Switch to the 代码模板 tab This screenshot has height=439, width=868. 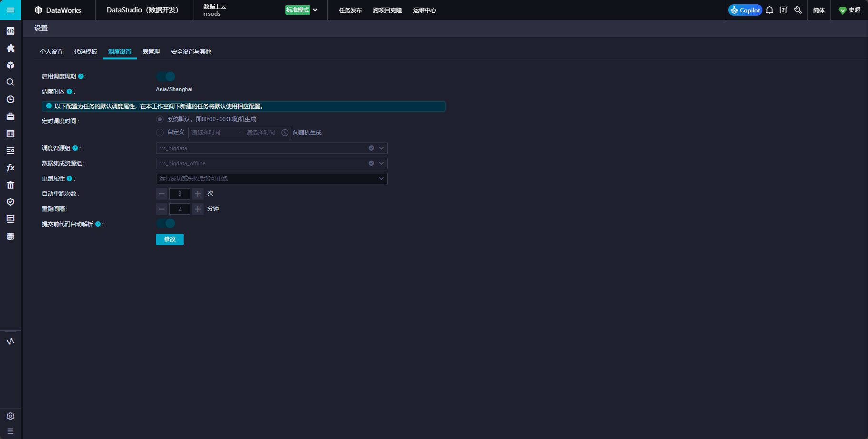coord(86,52)
